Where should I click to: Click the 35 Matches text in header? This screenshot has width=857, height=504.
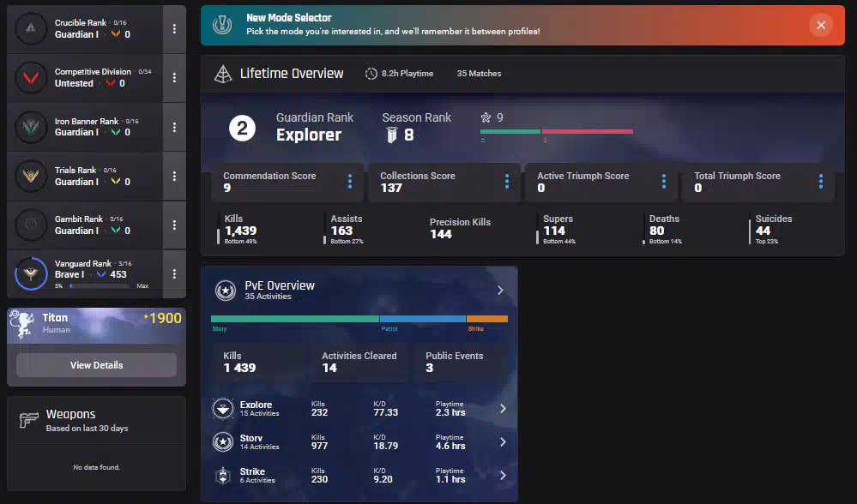pyautogui.click(x=479, y=74)
